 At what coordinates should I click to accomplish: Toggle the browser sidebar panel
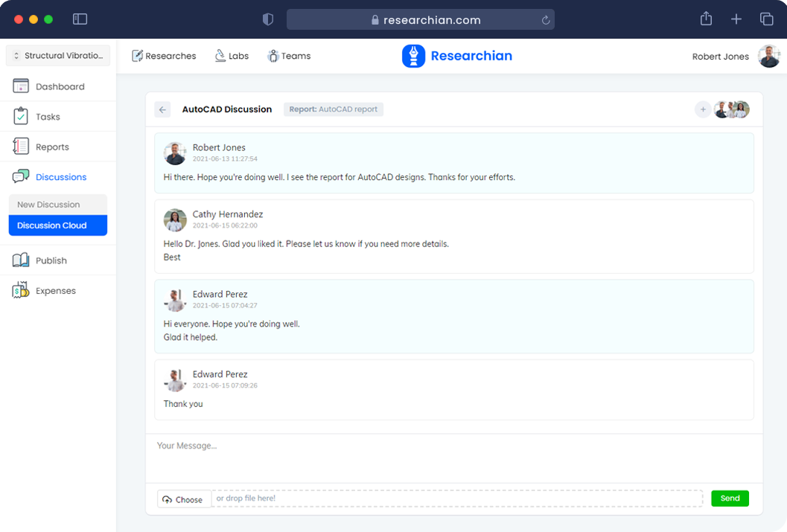click(x=80, y=19)
